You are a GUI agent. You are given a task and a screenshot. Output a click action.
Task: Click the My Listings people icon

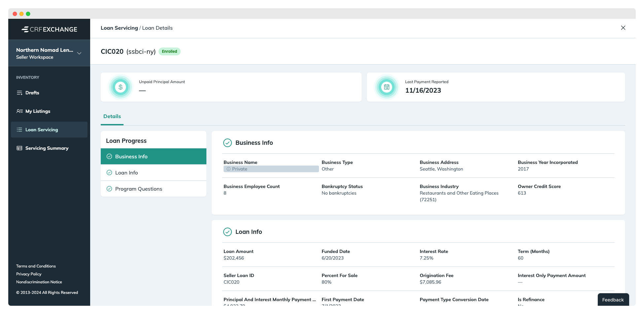[x=19, y=111]
